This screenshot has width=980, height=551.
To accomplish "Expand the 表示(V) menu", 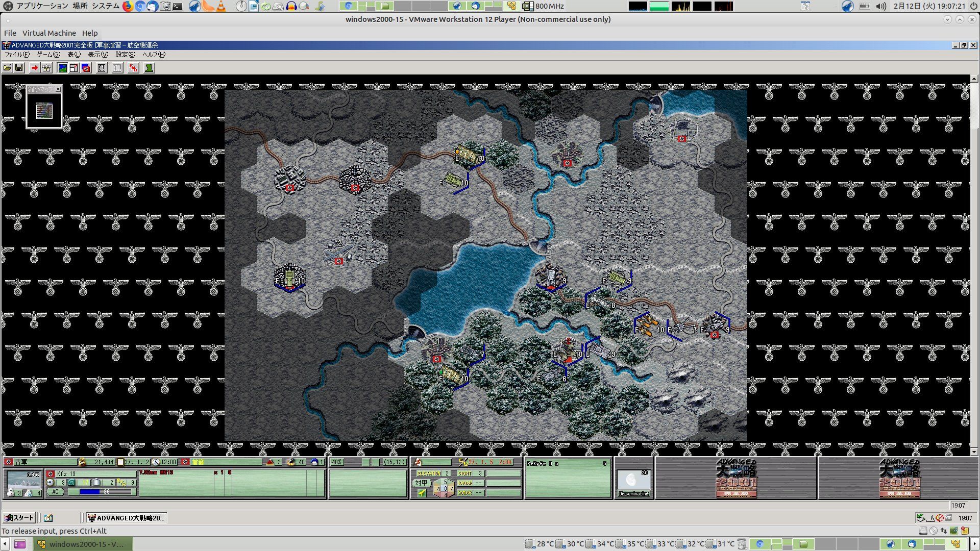I will tap(97, 55).
